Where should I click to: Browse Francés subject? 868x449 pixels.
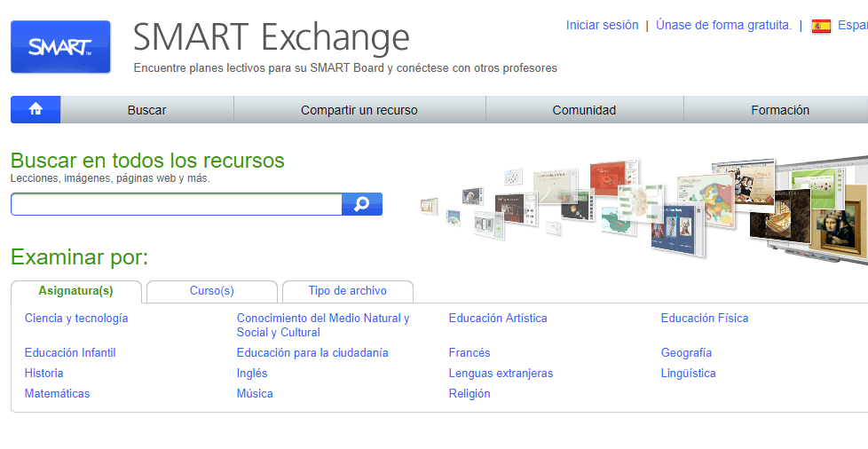coord(470,352)
